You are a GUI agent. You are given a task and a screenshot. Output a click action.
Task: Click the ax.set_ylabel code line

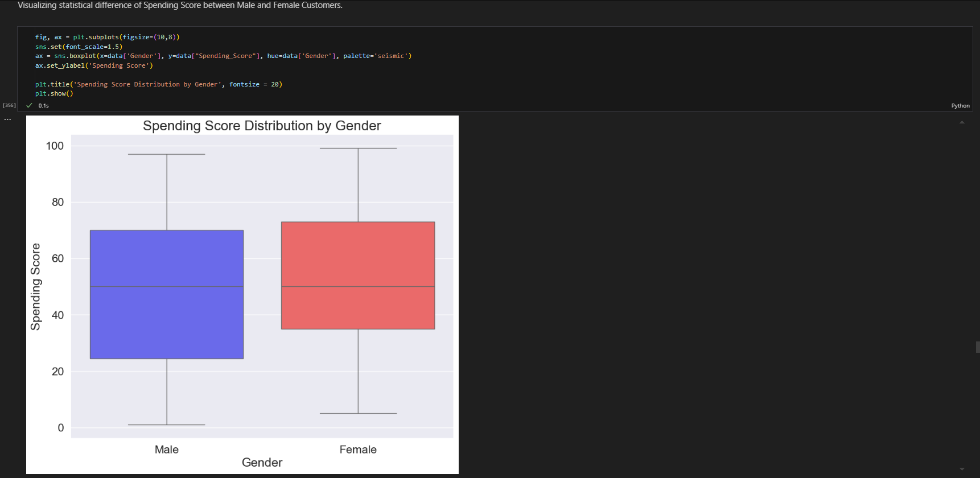tap(94, 65)
